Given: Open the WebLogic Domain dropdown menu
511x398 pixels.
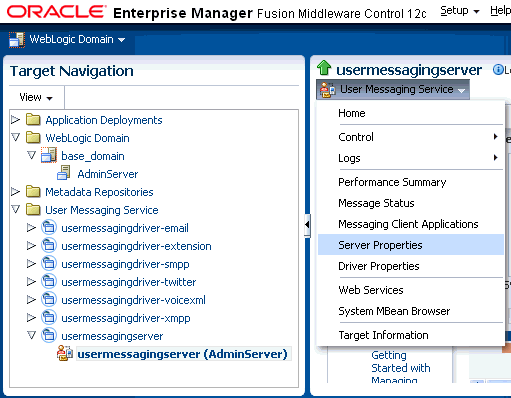Looking at the screenshot, I should [x=77, y=39].
